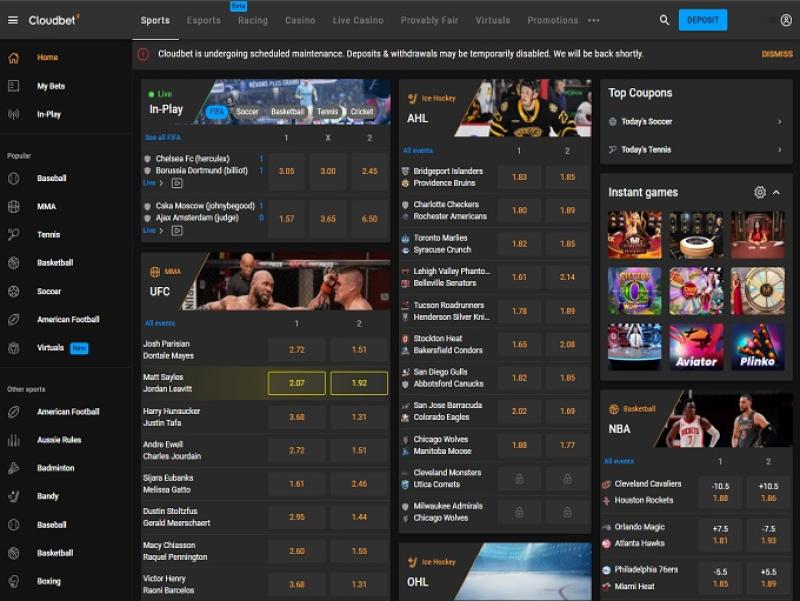Open the user account profile icon
800x601 pixels.
786,20
